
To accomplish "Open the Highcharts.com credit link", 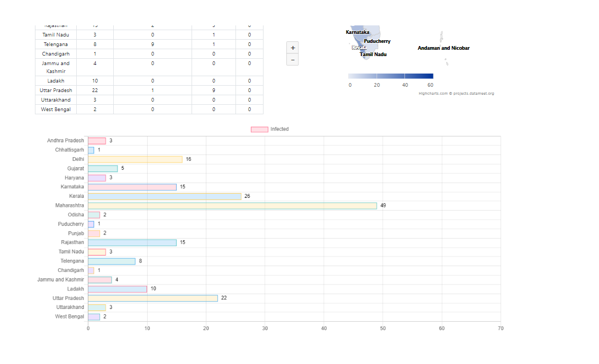I will tap(456, 93).
